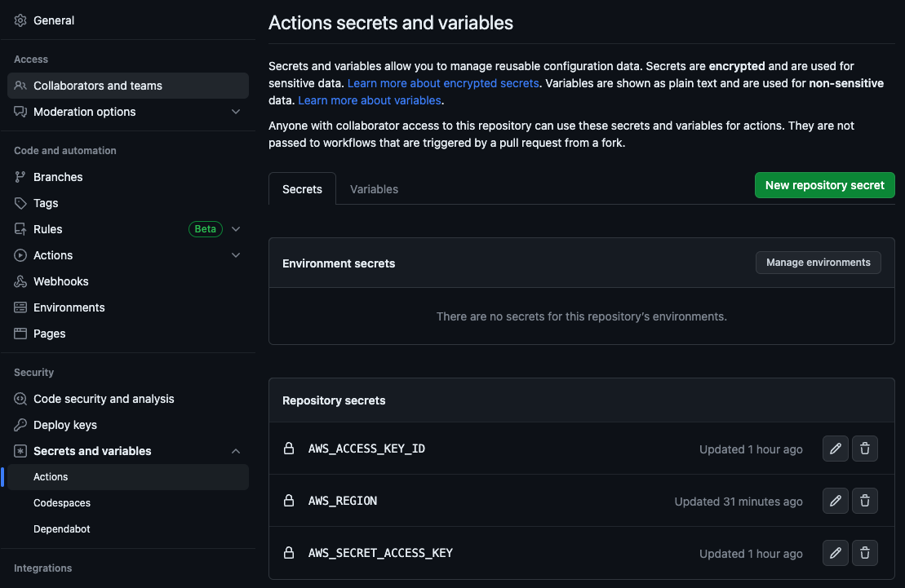905x588 pixels.
Task: Click the Deploy keys key icon
Action: (x=20, y=425)
